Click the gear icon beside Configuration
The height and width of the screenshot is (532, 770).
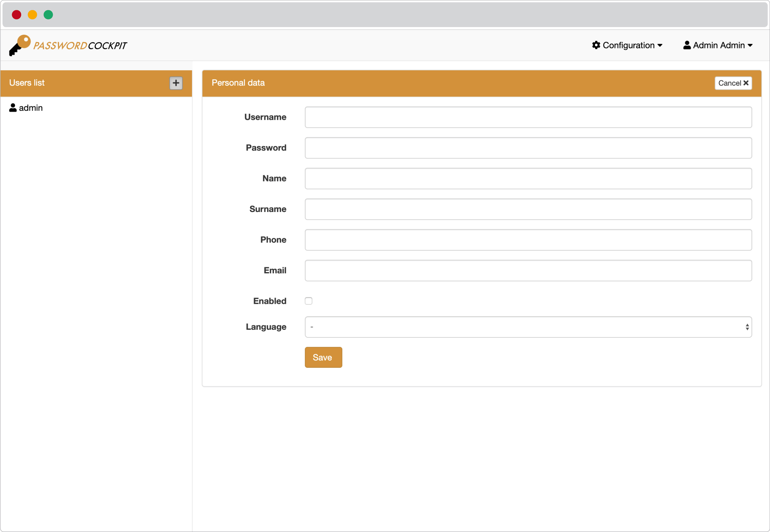(596, 45)
